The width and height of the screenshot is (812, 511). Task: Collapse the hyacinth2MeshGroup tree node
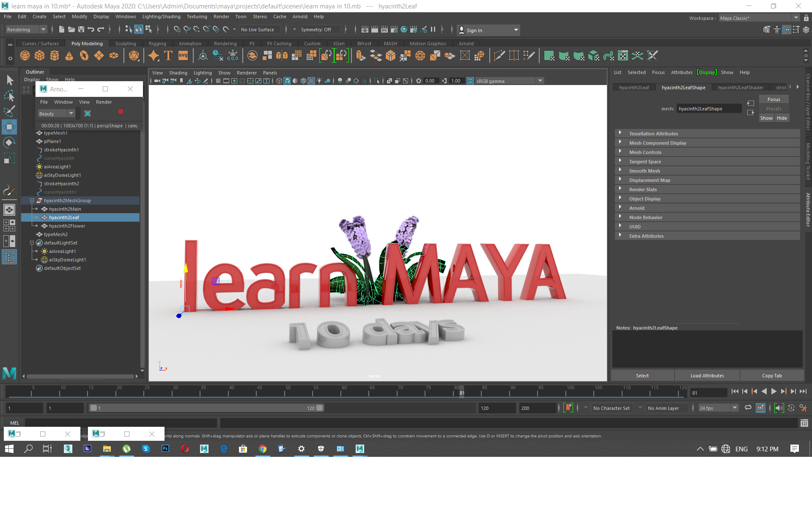point(32,201)
